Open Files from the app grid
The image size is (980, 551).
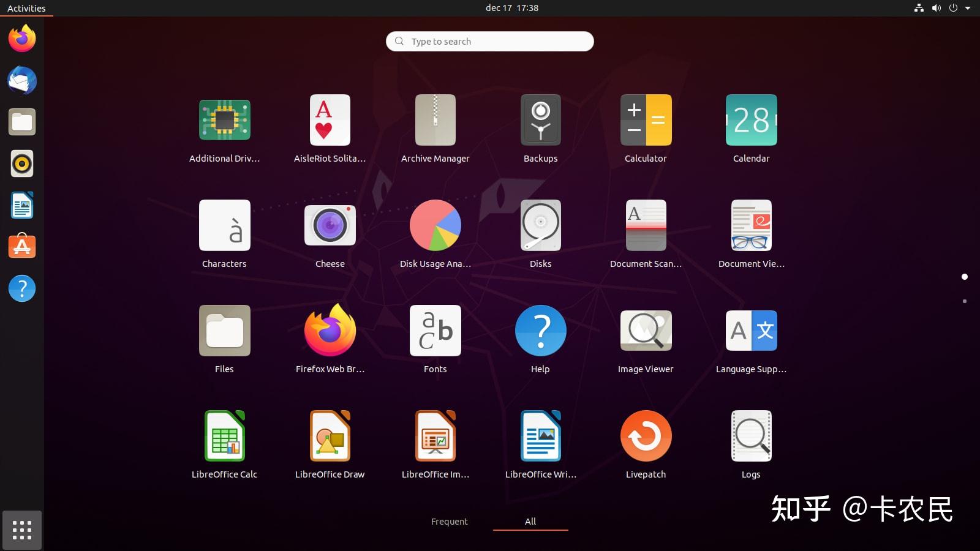[225, 331]
